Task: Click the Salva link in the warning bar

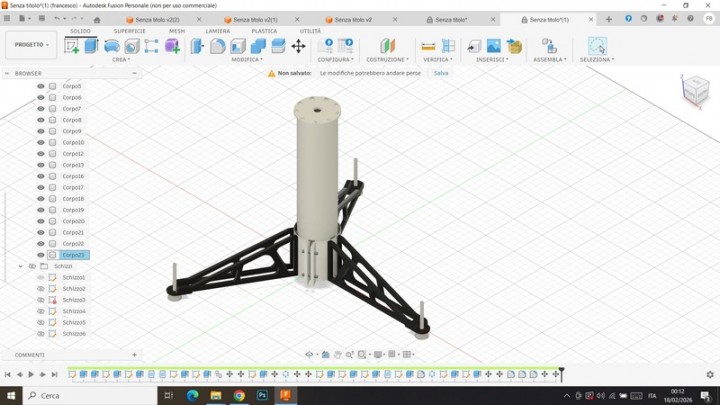Action: (x=441, y=73)
